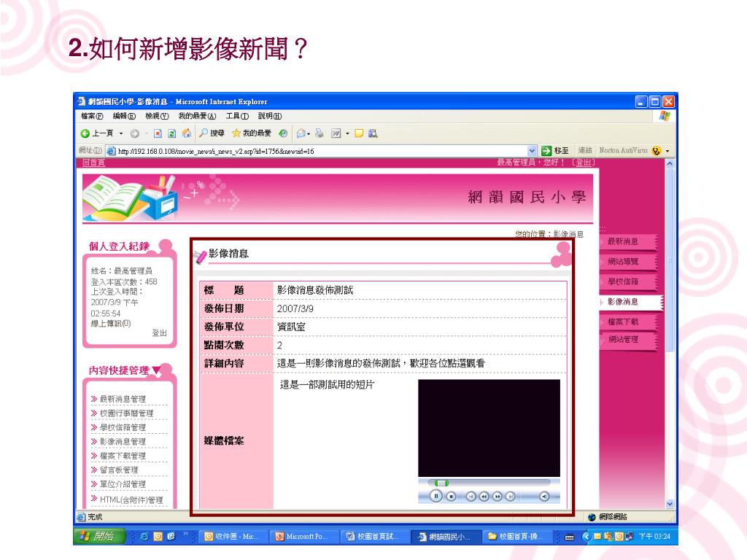Image resolution: width=747 pixels, height=560 pixels.
Task: Refresh the page with the toolbar refresh icon
Action: tap(172, 134)
